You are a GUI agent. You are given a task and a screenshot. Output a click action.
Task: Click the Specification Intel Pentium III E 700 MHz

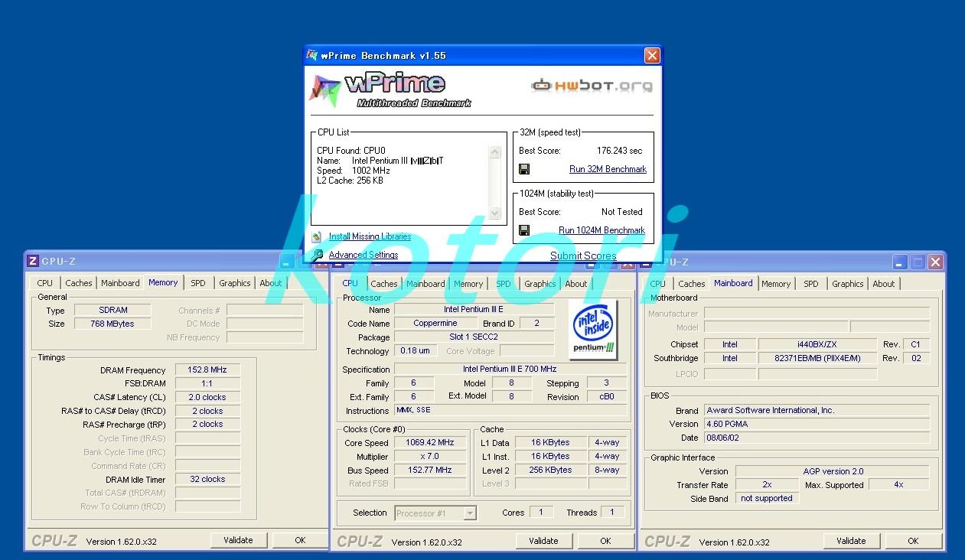click(510, 370)
